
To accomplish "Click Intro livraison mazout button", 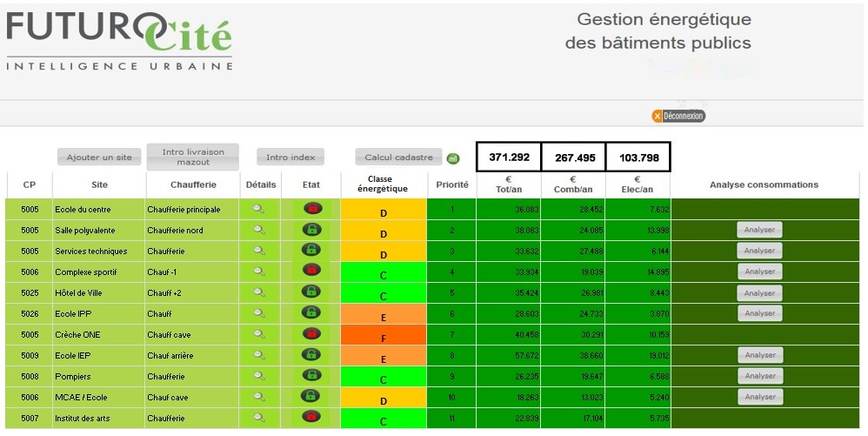I will click(192, 157).
